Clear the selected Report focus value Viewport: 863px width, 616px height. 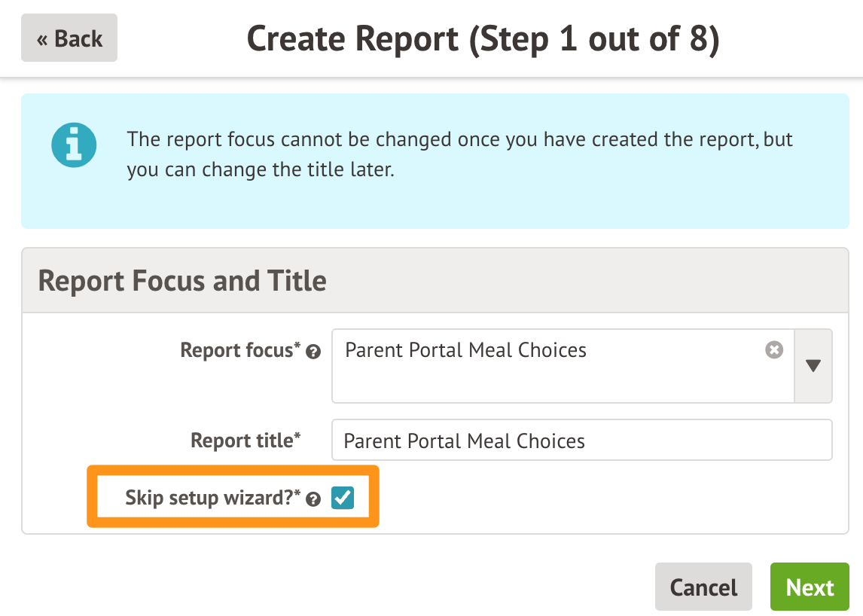[774, 350]
